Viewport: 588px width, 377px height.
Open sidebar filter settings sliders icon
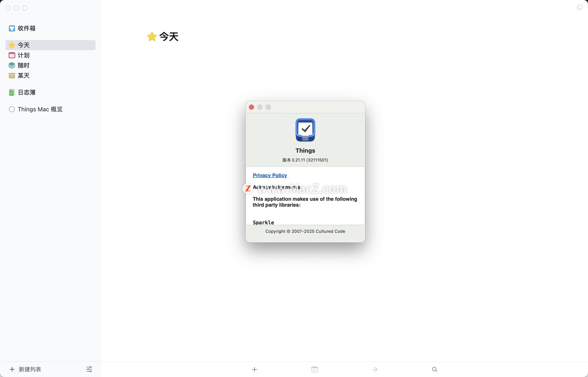click(89, 369)
